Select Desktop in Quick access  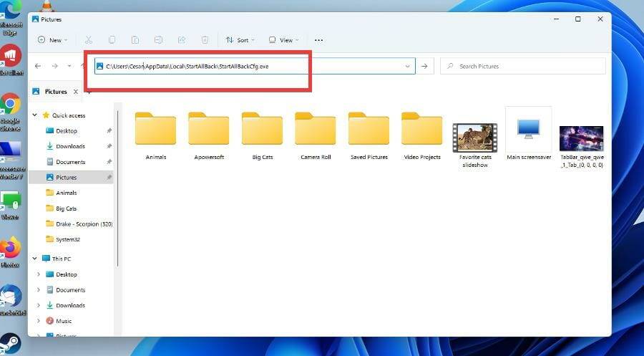[67, 131]
